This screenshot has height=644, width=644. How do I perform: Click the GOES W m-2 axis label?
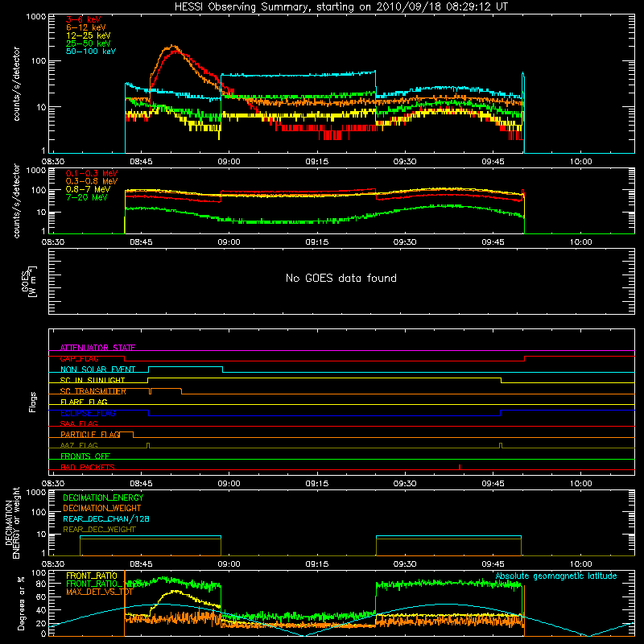(x=29, y=281)
